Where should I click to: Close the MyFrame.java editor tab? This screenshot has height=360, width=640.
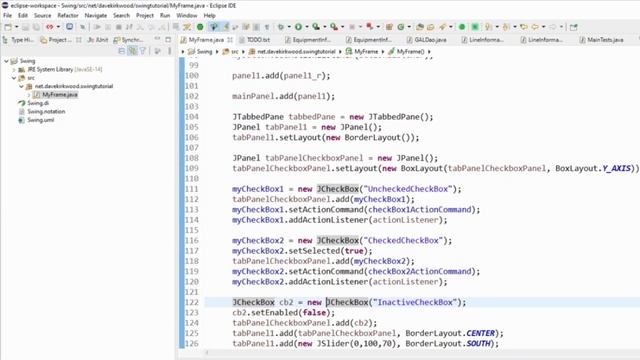pos(230,40)
